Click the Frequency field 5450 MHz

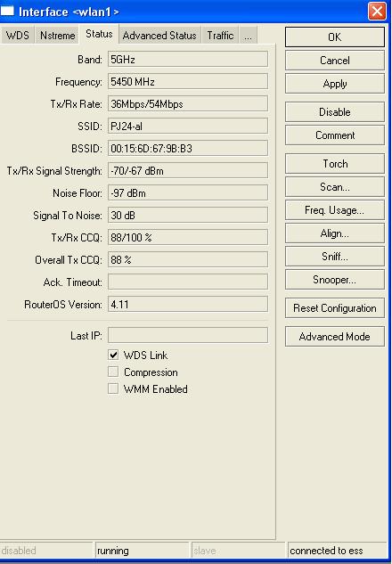click(188, 81)
